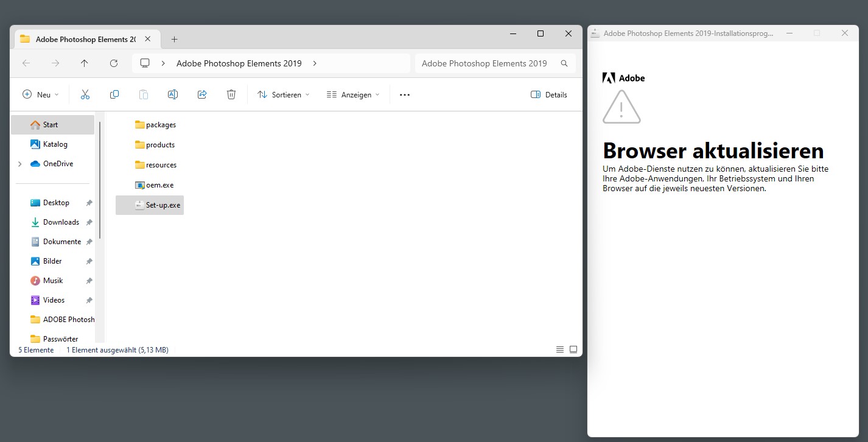Click the Share icon in toolbar
This screenshot has height=442, width=868.
[x=202, y=94]
